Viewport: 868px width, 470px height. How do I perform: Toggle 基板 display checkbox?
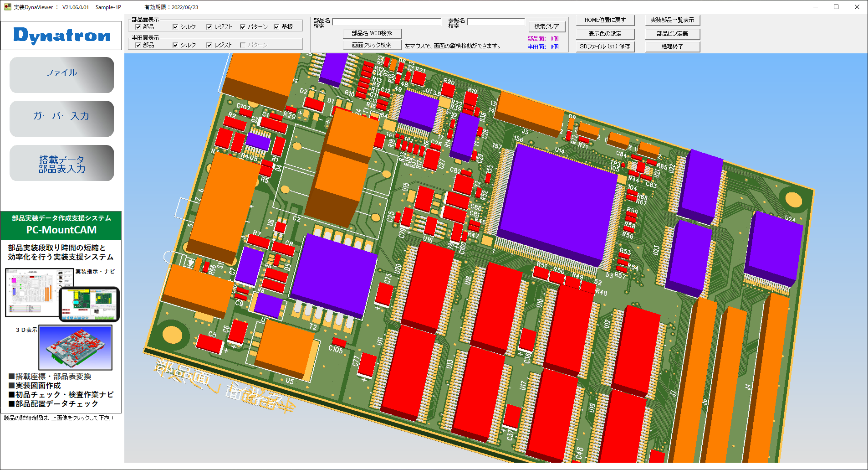pyautogui.click(x=276, y=27)
